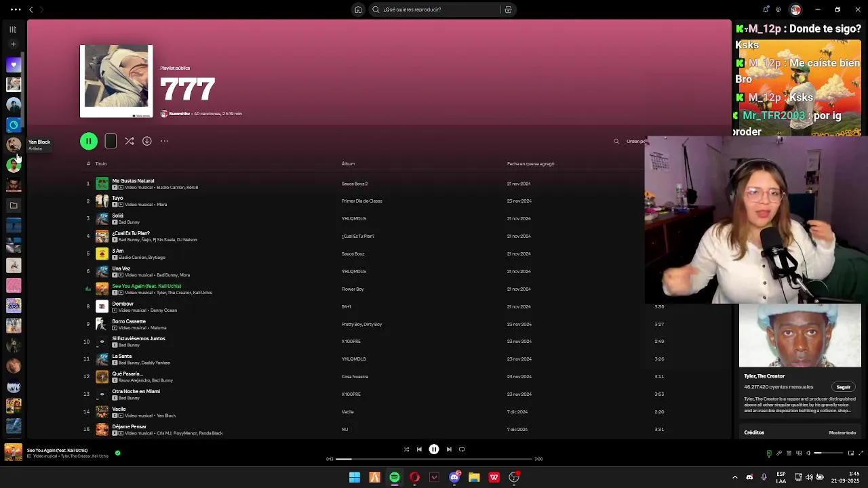This screenshot has height=488, width=868.
Task: Open the folder item in library sidebar
Action: pos(14,205)
